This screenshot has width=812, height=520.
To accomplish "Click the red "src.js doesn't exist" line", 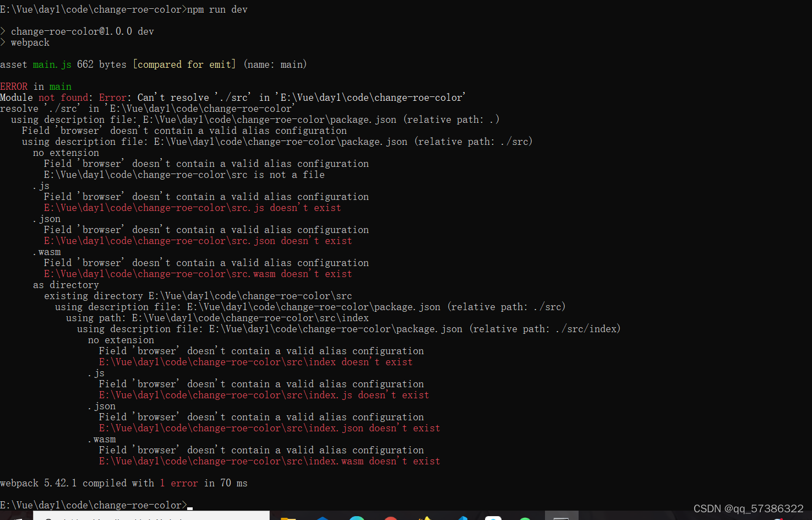I will coord(193,208).
